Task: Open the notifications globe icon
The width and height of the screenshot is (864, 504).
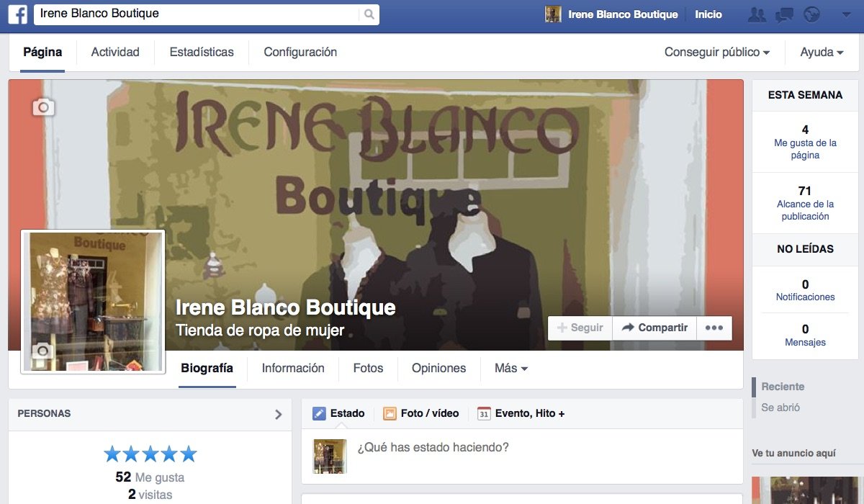Action: 812,14
